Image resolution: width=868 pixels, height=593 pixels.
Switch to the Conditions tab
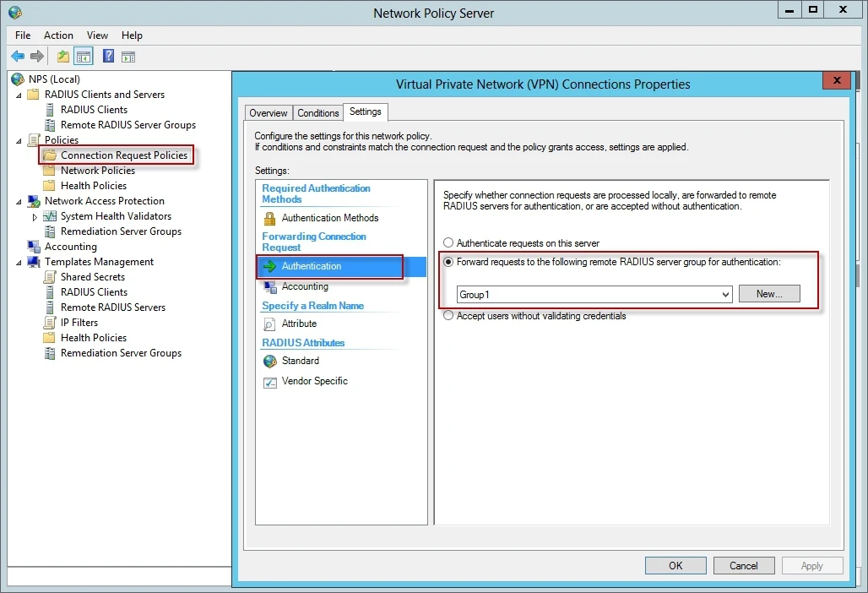pos(318,113)
